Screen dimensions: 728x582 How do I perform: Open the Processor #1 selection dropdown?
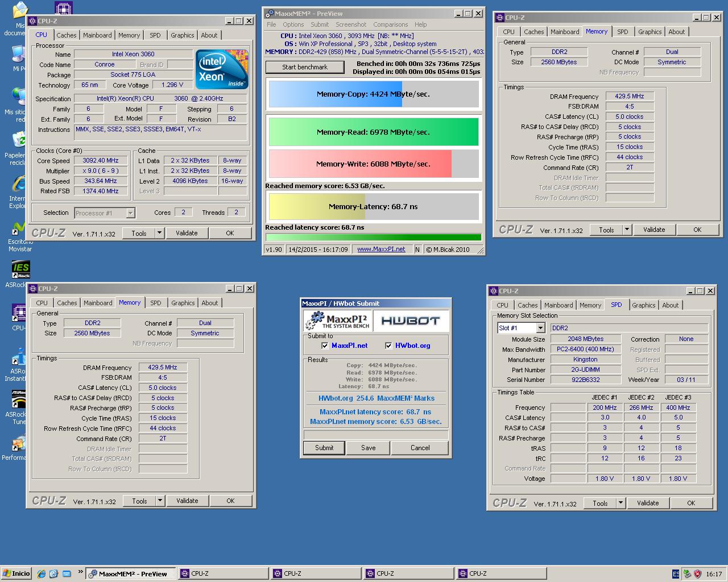pos(130,213)
